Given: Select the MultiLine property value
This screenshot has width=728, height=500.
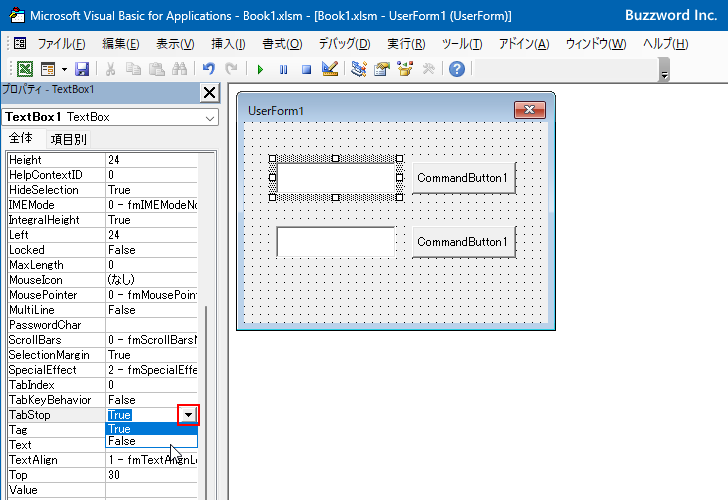Looking at the screenshot, I should coord(152,310).
